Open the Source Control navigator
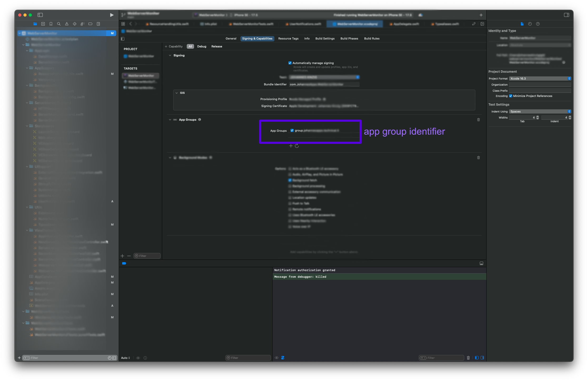588x381 pixels. (43, 24)
